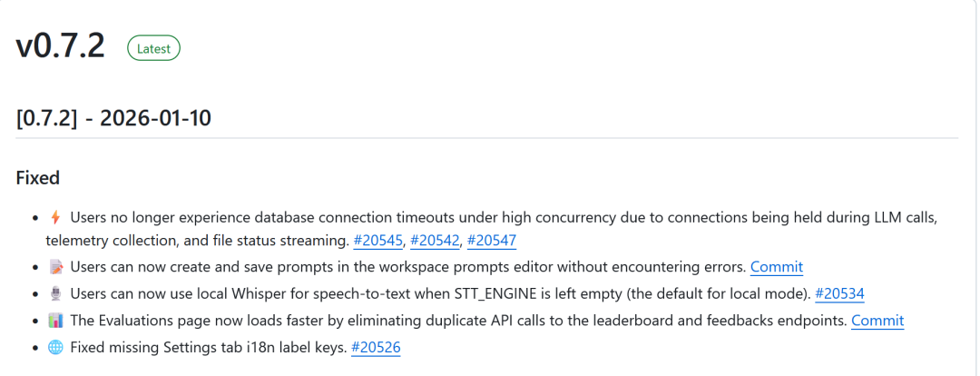
Task: Open pull request link #20545
Action: (377, 241)
